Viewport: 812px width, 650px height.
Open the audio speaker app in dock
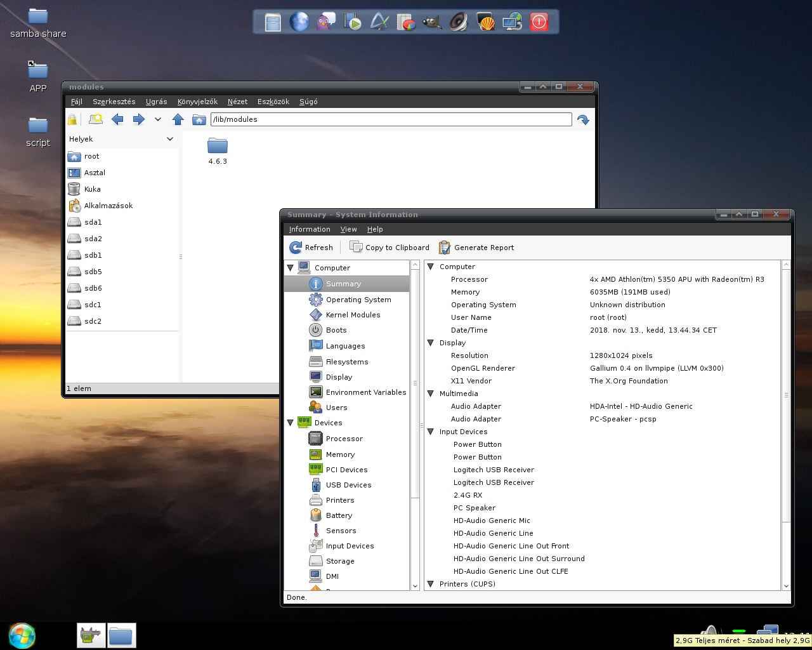tap(459, 22)
